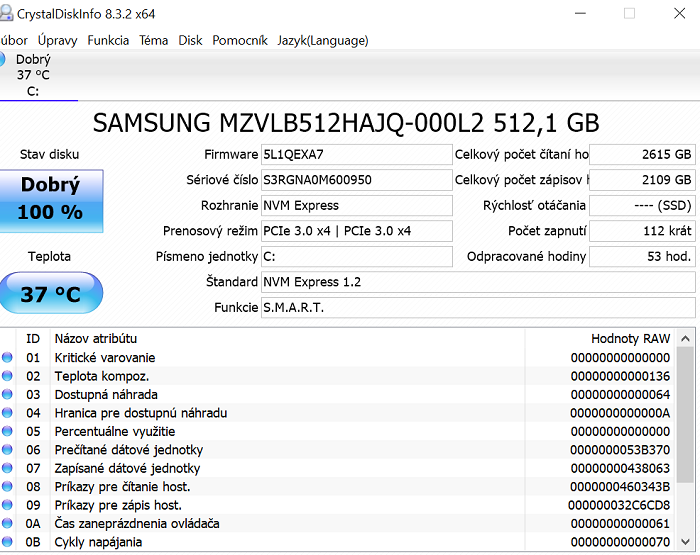The height and width of the screenshot is (555, 700).
Task: Click RAW value 0000000460343B
Action: coord(620,487)
